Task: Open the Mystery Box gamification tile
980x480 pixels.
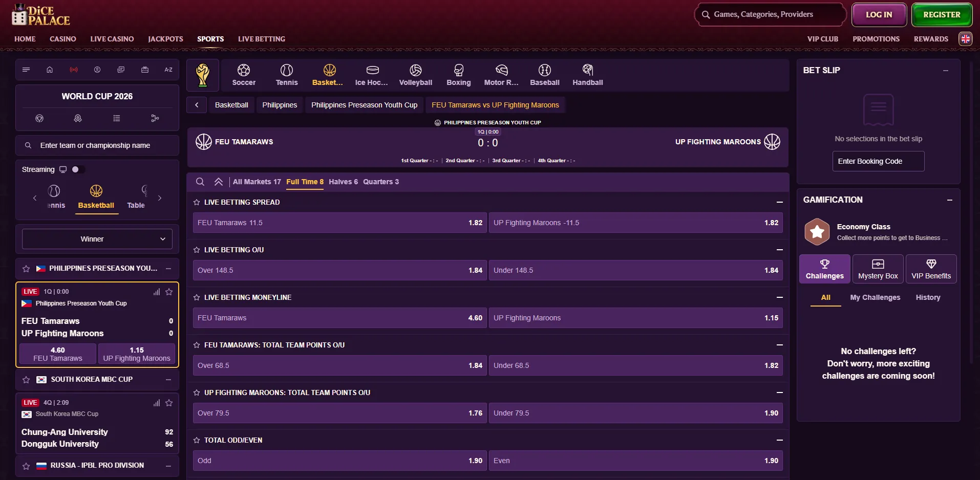Action: [878, 269]
